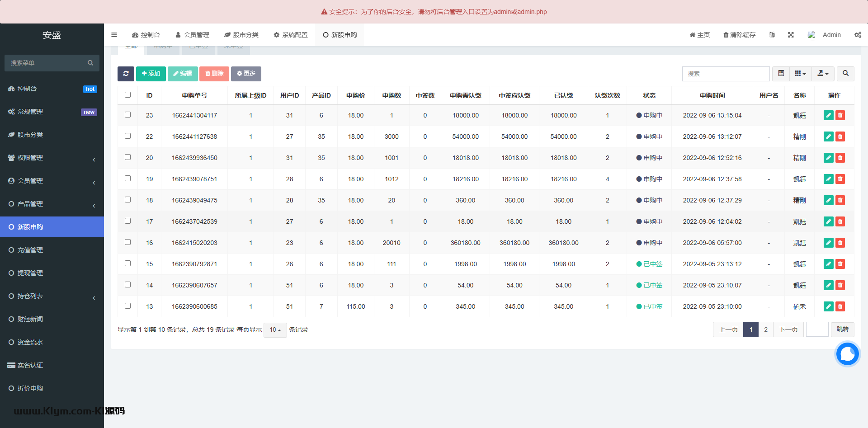868x428 pixels.
Task: Open the settings gears icon at top right
Action: tap(858, 35)
